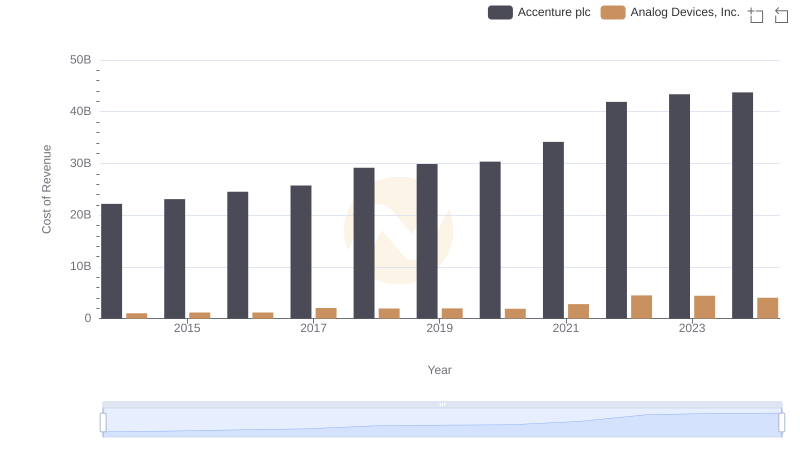Click the Year axis title

pyautogui.click(x=439, y=370)
